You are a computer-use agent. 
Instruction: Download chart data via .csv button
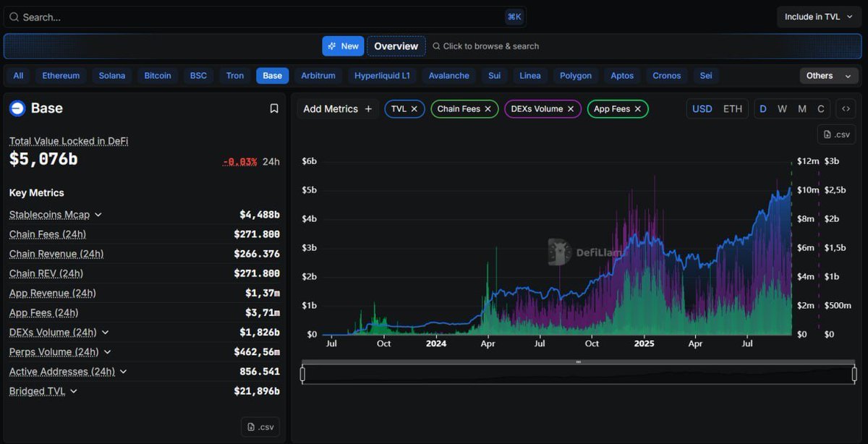point(837,135)
